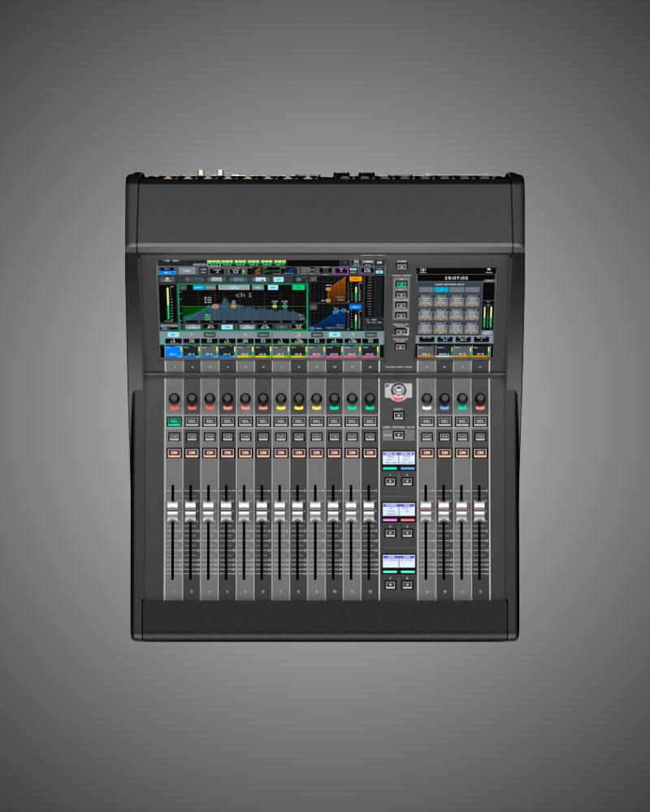The height and width of the screenshot is (812, 650).
Task: Tap the MIX 1 tile on the utility screen
Action: click(x=426, y=352)
